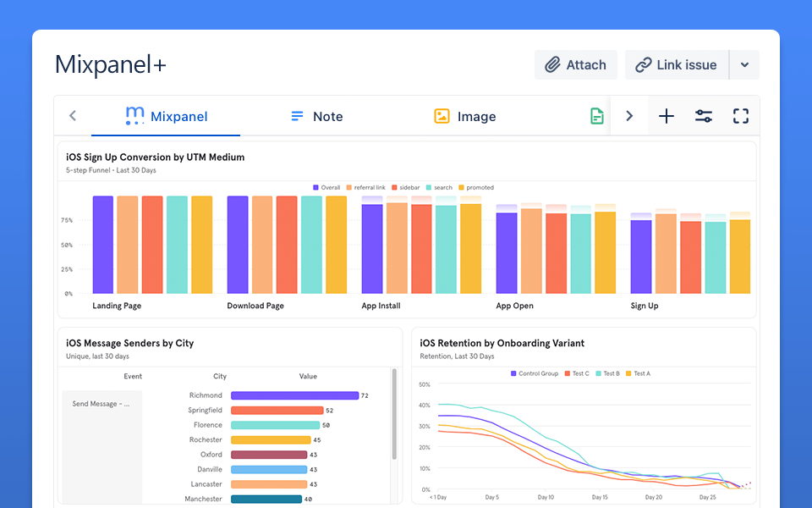
Task: Click the yellow Image tab icon
Action: [x=442, y=117]
